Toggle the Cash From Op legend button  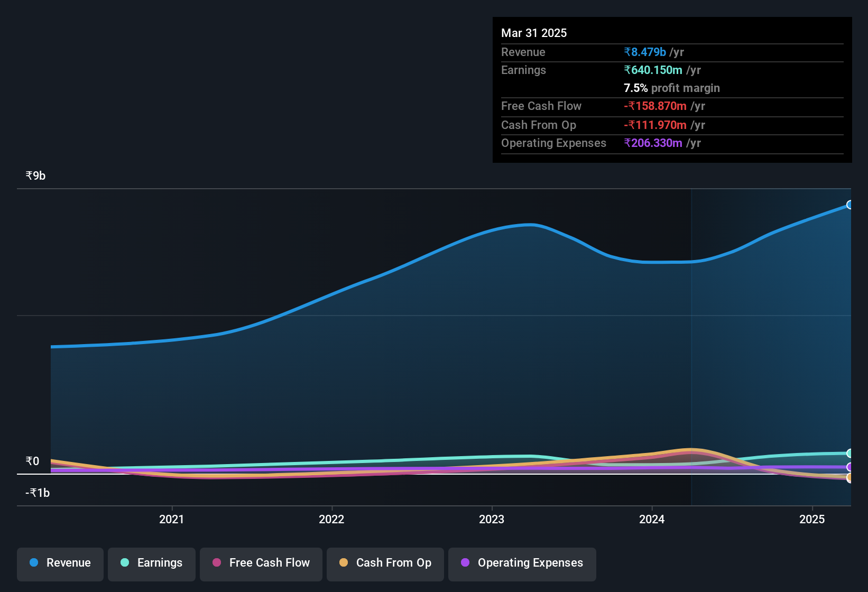point(385,565)
